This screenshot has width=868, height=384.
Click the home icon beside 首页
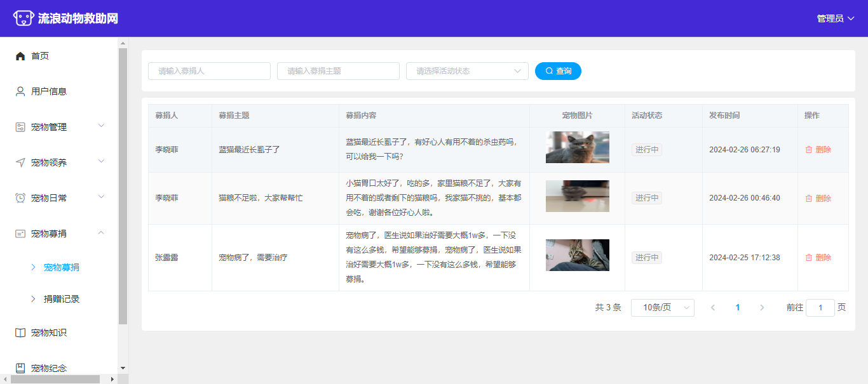pyautogui.click(x=20, y=56)
